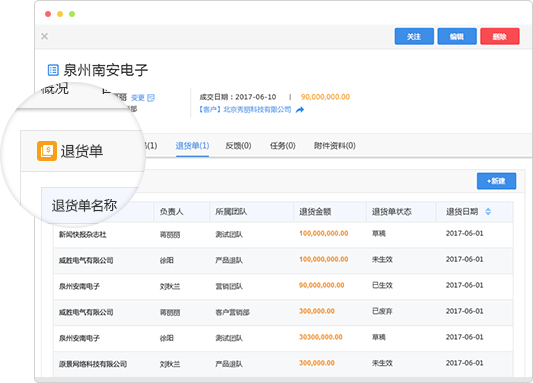Click the document icon beside 泉州南安电子
The height and width of the screenshot is (383, 533).
click(x=53, y=70)
